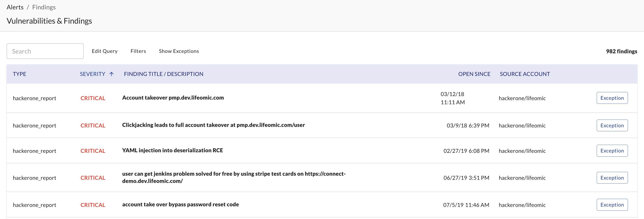This screenshot has height=219, width=644.
Task: Open 'account take over bypass password reset code'
Action: pyautogui.click(x=180, y=205)
